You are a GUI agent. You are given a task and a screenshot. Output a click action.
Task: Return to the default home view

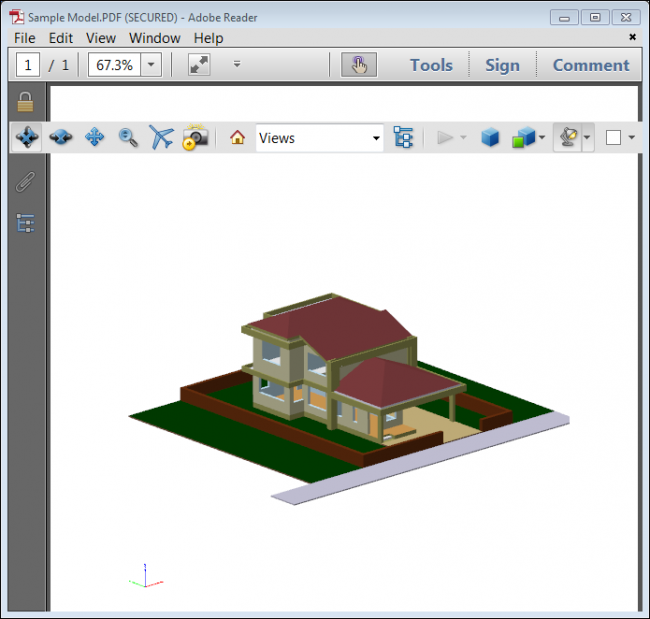[x=237, y=138]
